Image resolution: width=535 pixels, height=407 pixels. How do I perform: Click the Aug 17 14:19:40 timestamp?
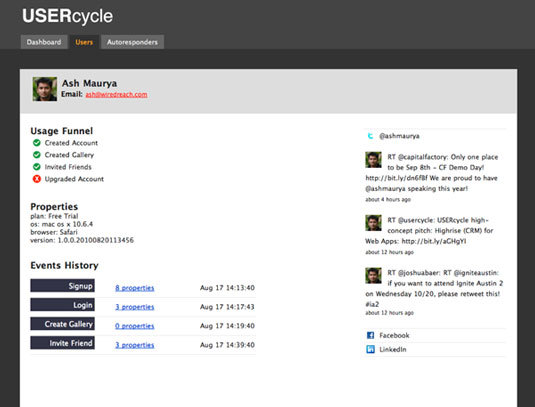point(227,326)
